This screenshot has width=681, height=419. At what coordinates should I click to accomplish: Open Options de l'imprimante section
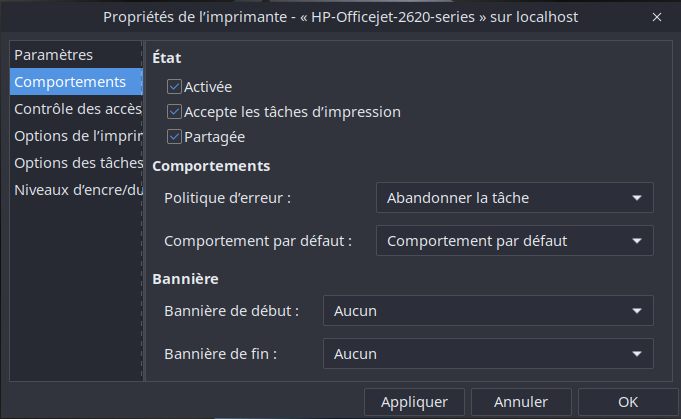[x=76, y=136]
